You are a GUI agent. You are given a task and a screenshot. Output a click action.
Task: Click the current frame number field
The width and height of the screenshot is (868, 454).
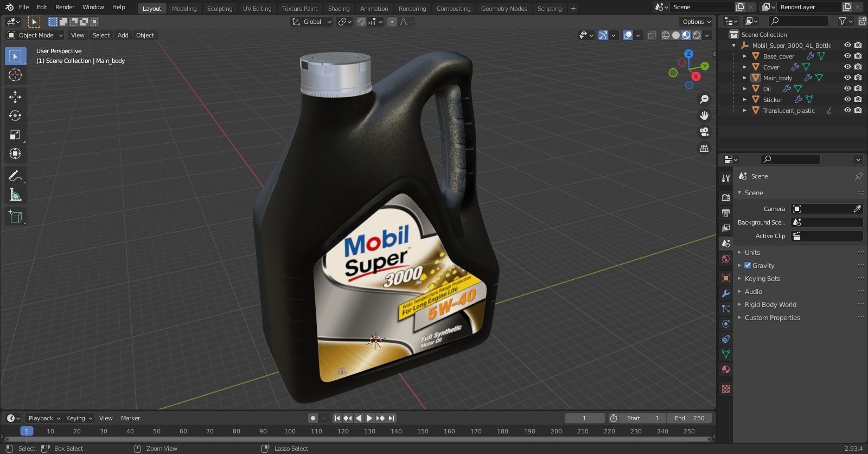point(585,418)
